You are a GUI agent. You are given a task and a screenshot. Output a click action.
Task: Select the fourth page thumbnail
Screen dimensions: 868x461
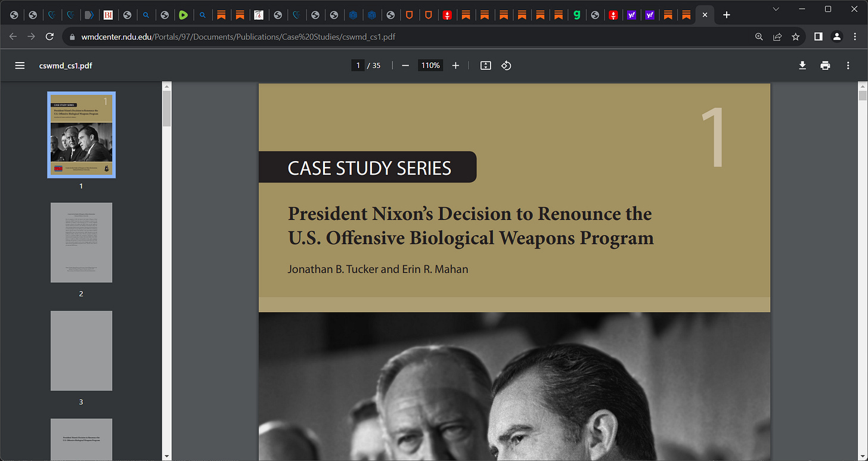click(82, 440)
